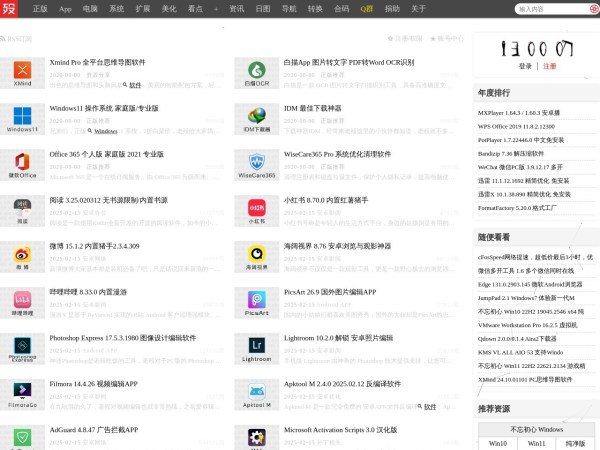Click WPS Office 2019 in the yearly ranking
This screenshot has height=450, width=600.
[516, 126]
